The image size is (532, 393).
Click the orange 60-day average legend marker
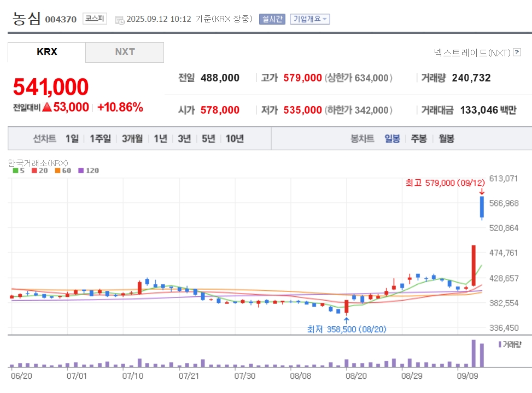coord(57,171)
